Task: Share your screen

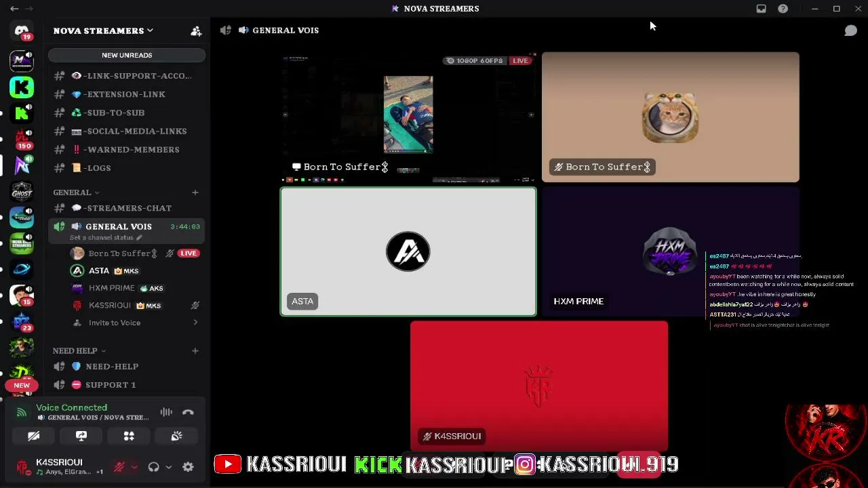Action: click(x=81, y=436)
